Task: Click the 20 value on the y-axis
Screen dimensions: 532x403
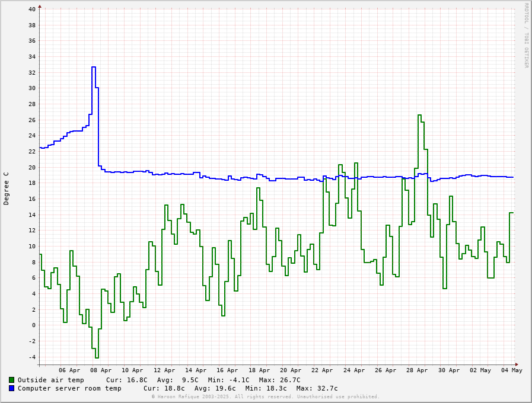Action: (x=31, y=167)
